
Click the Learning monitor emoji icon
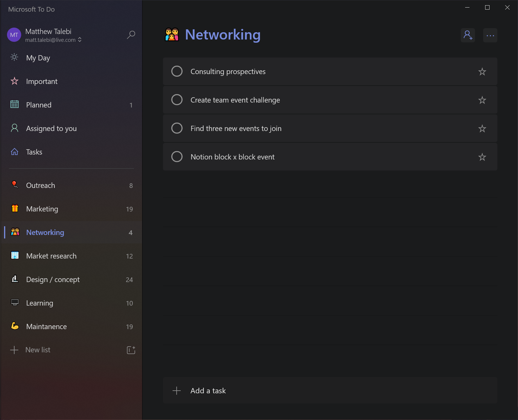point(14,303)
